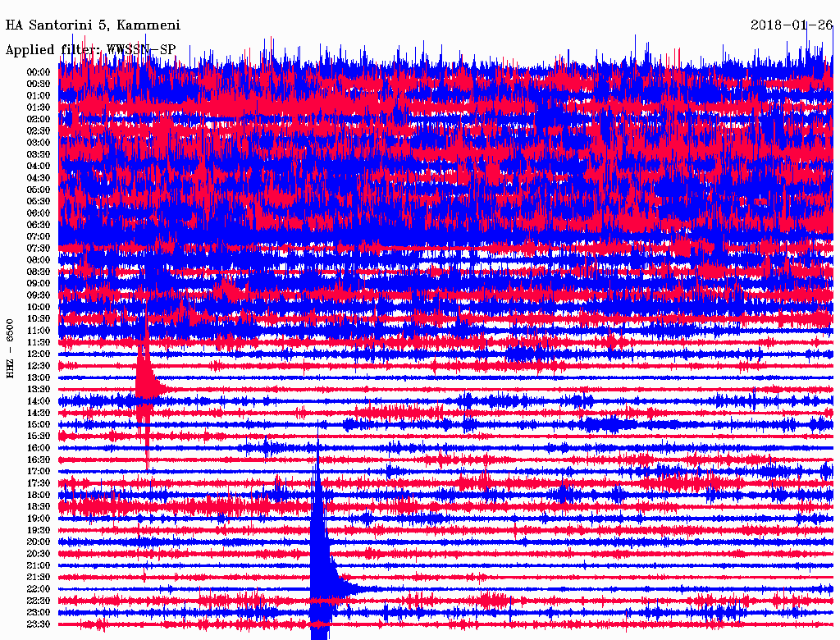Click the 05:00 time label
Image resolution: width=840 pixels, height=640 pixels.
click(39, 190)
